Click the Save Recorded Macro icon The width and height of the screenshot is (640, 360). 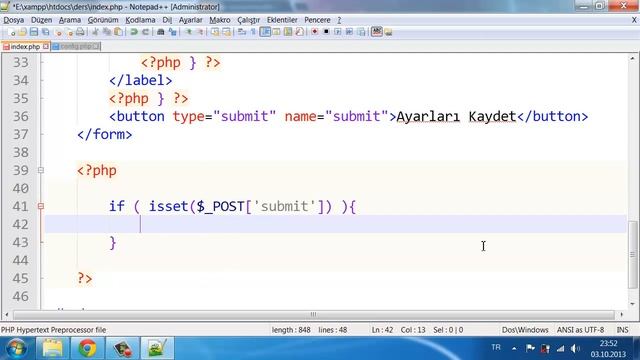pos(361,32)
